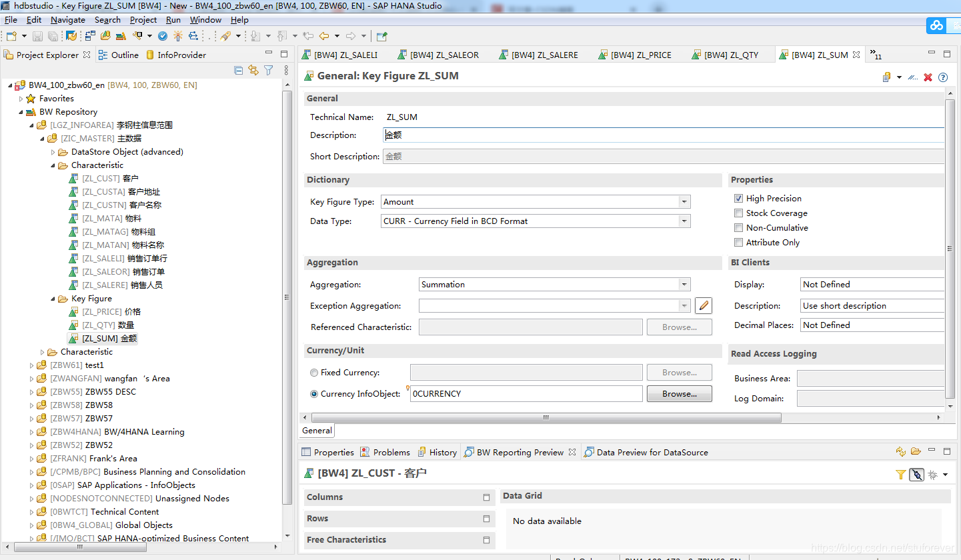Image resolution: width=961 pixels, height=560 pixels.
Task: Click Browse button for Currency InfoObject
Action: (x=680, y=394)
